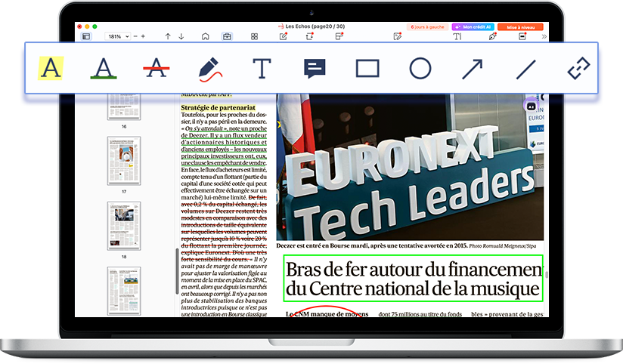
Task: Select the yellow Highlight text tool
Action: tap(51, 68)
